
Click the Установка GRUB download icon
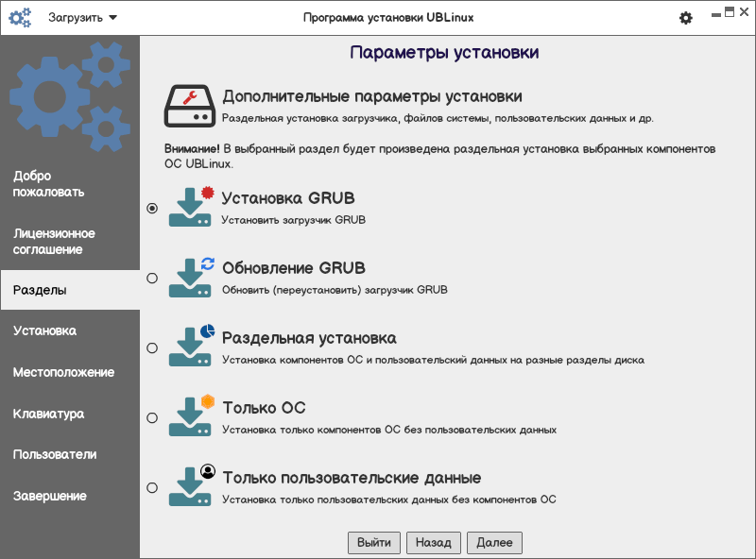point(190,207)
